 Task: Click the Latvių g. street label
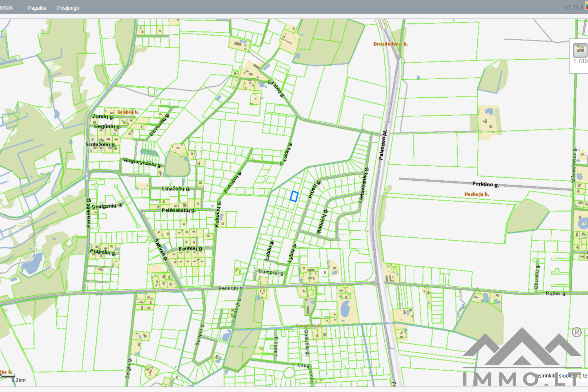(x=269, y=251)
